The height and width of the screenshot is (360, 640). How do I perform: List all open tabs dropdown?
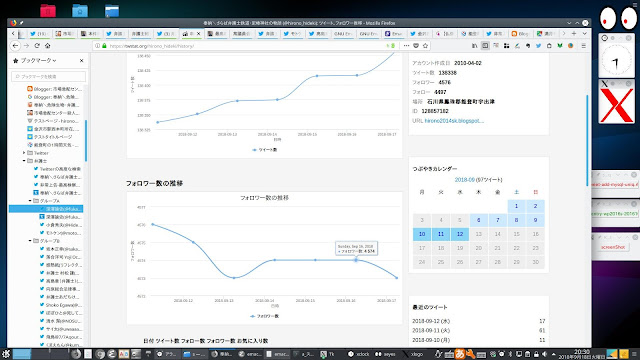click(584, 33)
